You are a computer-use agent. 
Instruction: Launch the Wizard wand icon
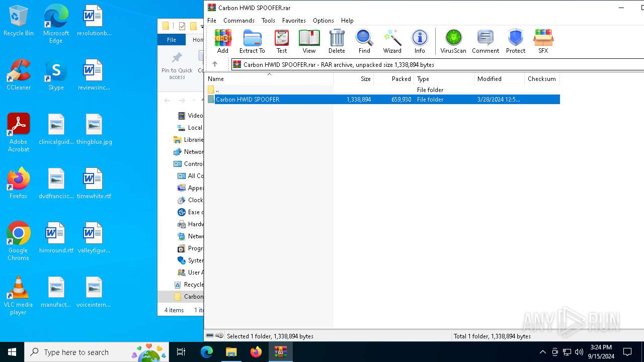(x=392, y=41)
